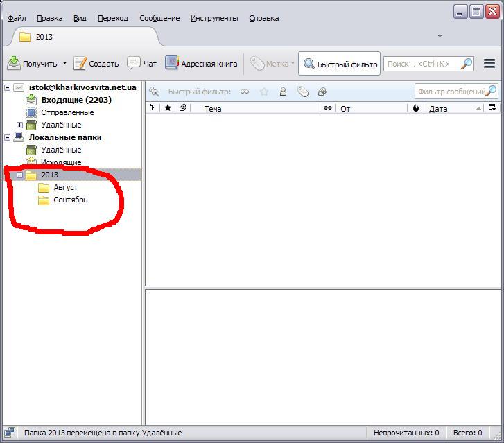Click Создать to compose a message
Screen dimensions: 504x443
(x=96, y=64)
